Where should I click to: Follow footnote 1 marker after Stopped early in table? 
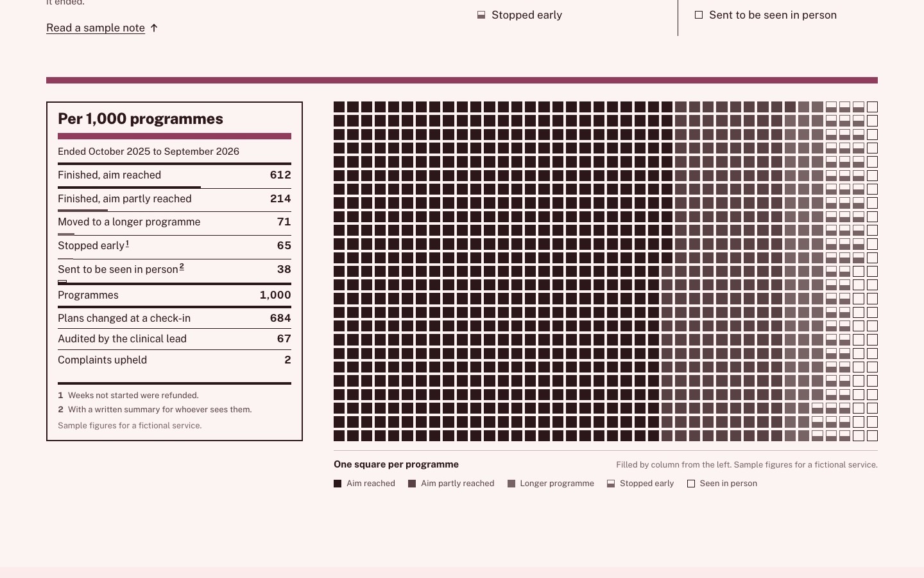[x=127, y=244]
